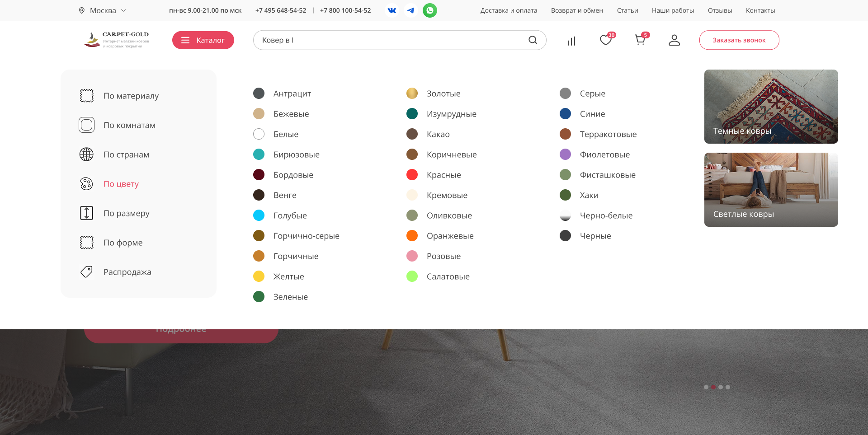Click the search magnifier icon
Image resolution: width=868 pixels, height=435 pixels.
533,40
